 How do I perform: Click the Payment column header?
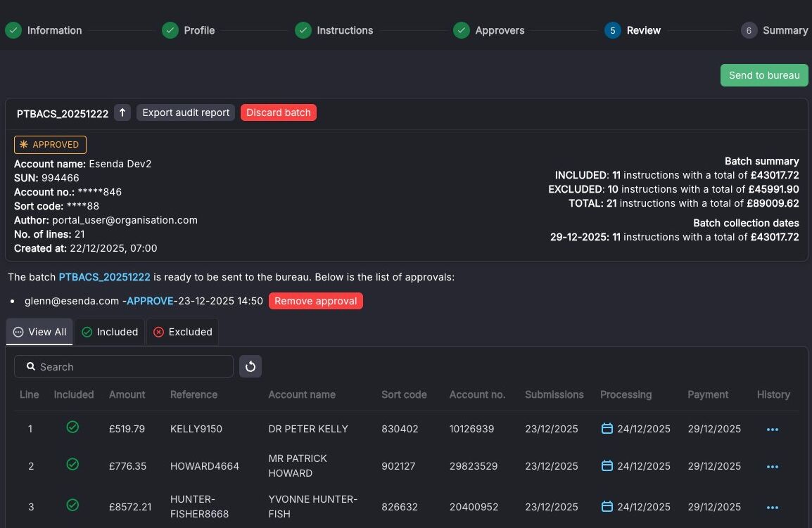coord(708,394)
